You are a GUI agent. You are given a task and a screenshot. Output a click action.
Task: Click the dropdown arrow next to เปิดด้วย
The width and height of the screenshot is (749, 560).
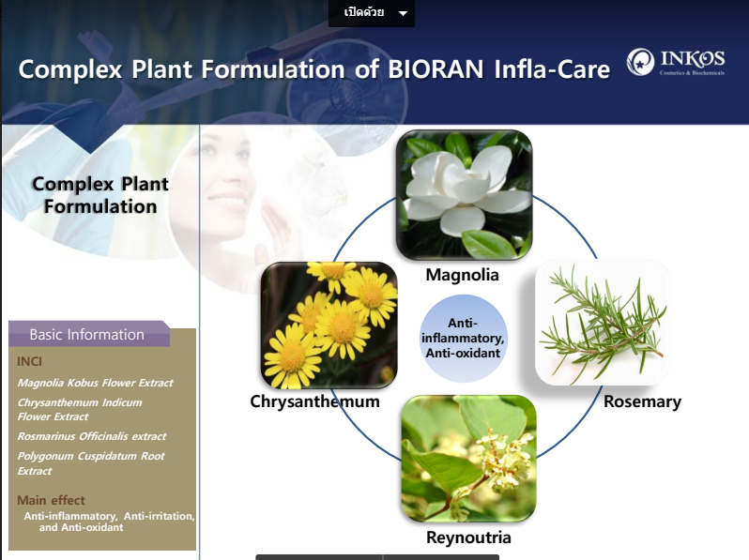404,13
